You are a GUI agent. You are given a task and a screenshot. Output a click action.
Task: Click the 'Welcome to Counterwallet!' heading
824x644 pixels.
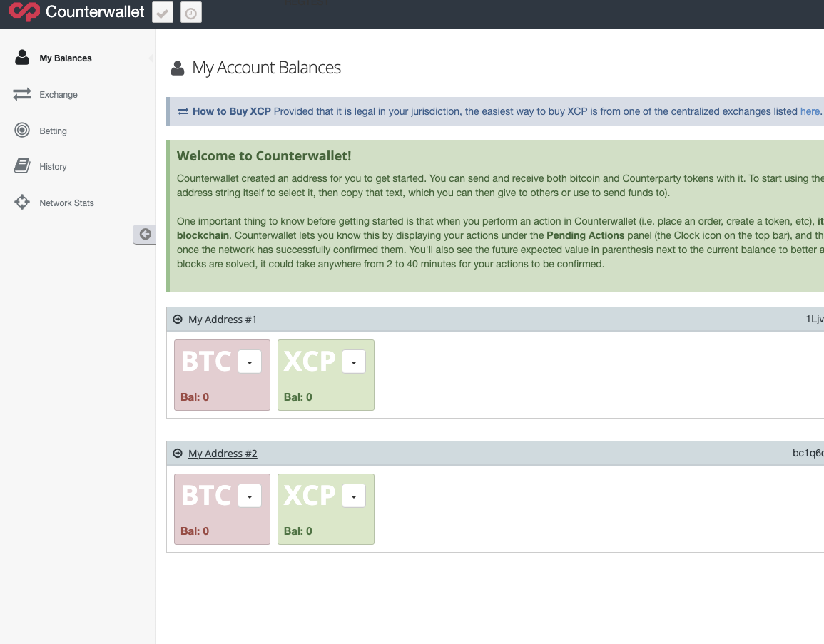[x=264, y=156]
